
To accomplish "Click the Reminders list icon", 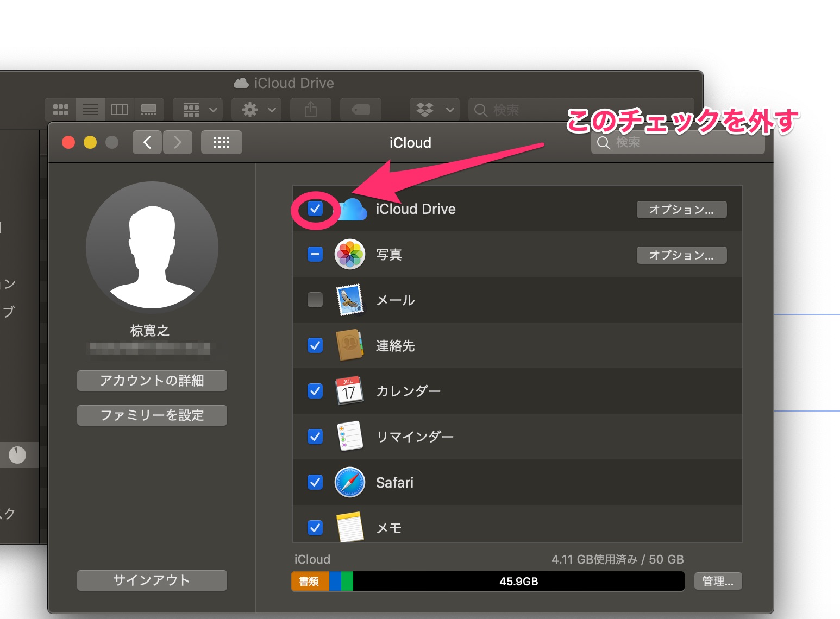I will click(350, 436).
